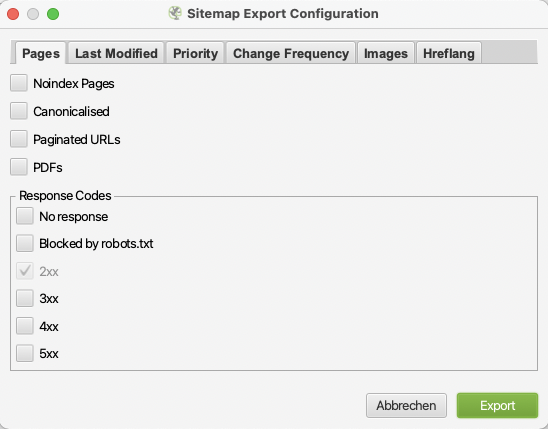Click the green Export button

497,406
